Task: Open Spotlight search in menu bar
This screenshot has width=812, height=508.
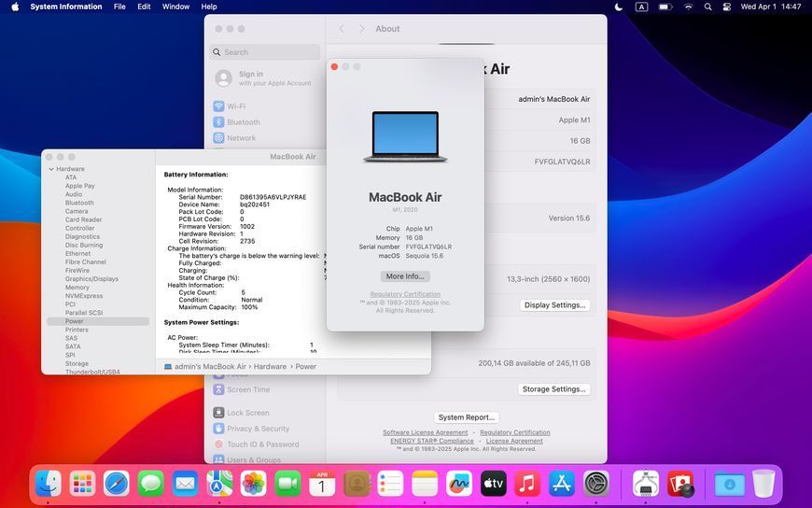Action: coord(707,7)
